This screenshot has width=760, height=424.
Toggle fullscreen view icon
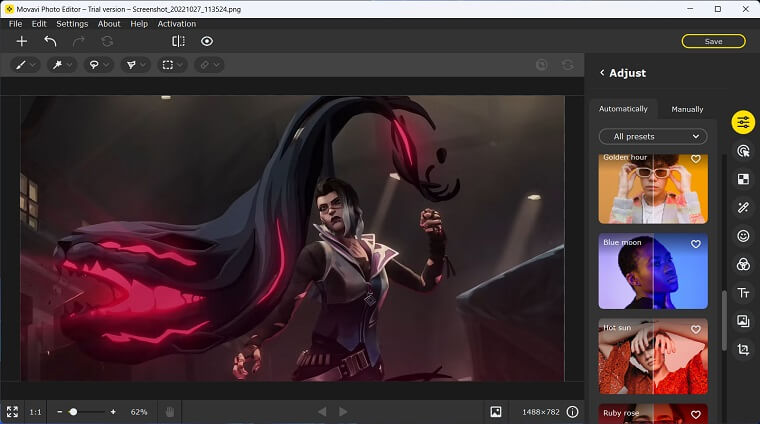coord(12,412)
